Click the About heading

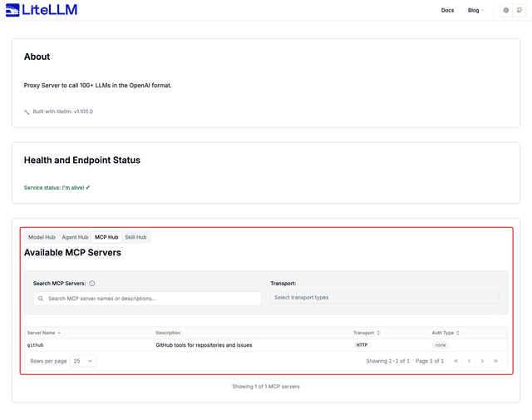point(37,57)
